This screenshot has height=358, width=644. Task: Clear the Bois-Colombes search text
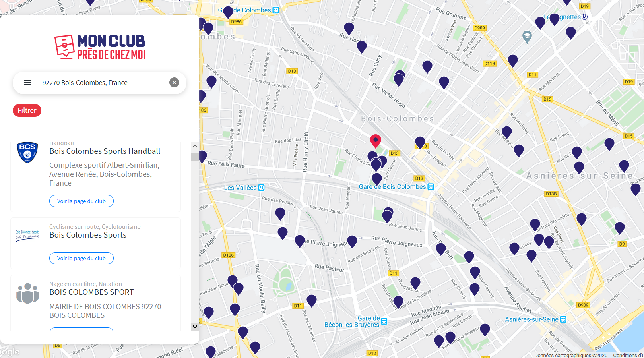coord(174,83)
